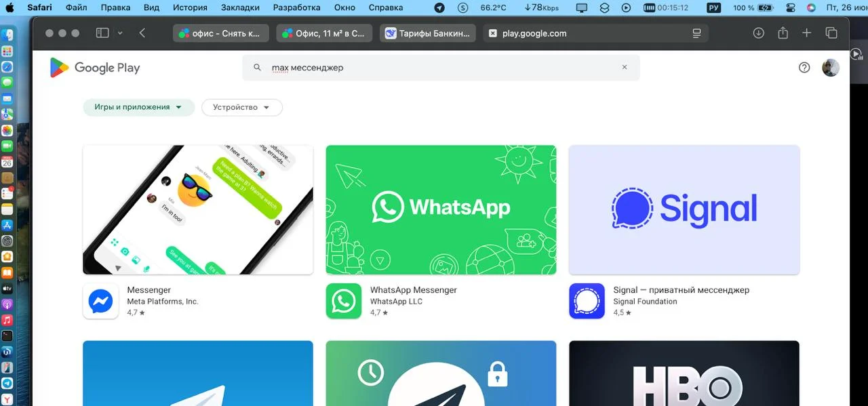Switch to the 'офис - Снять к...' tab
Image resolution: width=868 pixels, height=406 pixels.
click(221, 33)
